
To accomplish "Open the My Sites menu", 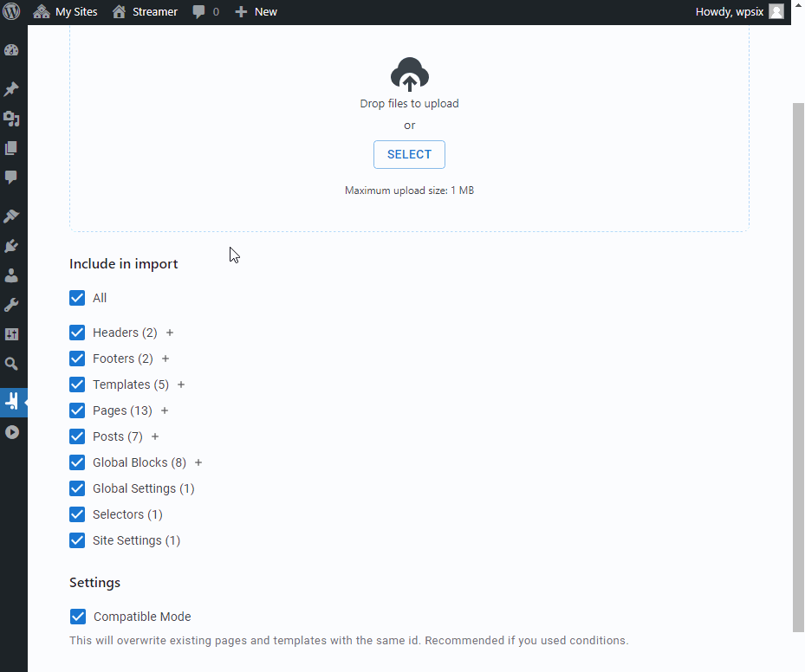I will click(65, 11).
